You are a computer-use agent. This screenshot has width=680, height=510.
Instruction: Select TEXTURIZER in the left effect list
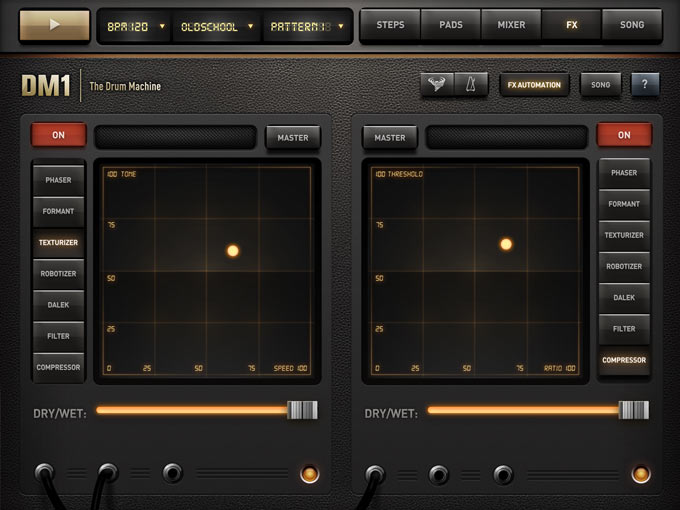coord(59,242)
